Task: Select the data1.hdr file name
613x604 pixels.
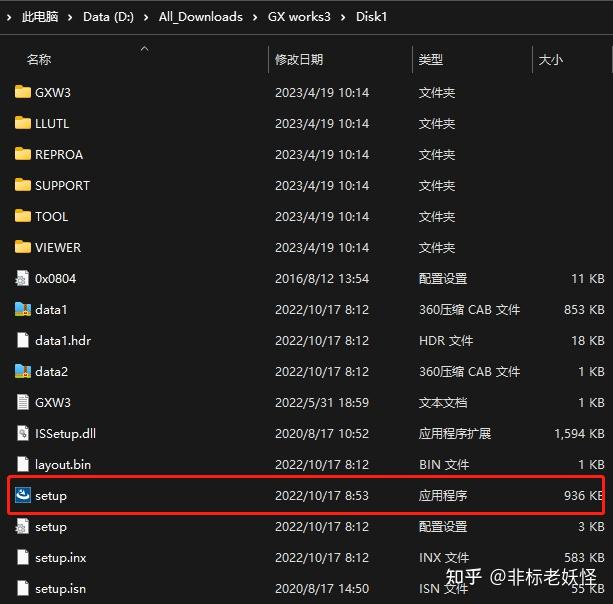Action: (x=63, y=341)
